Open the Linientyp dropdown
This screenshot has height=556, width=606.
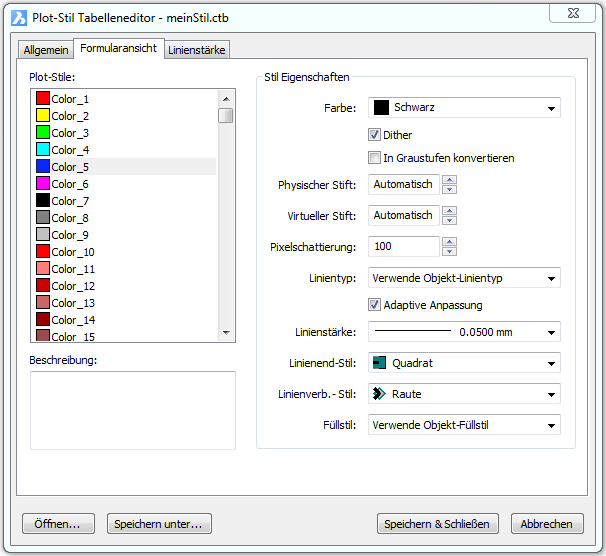point(464,278)
